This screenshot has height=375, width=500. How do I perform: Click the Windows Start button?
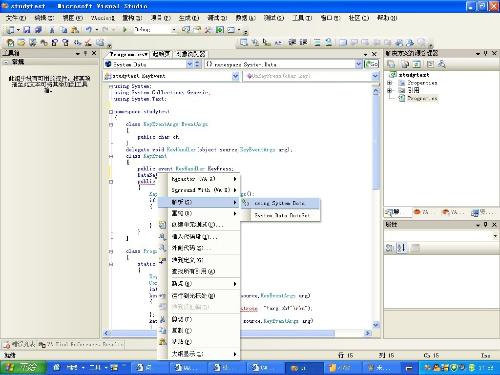23,368
